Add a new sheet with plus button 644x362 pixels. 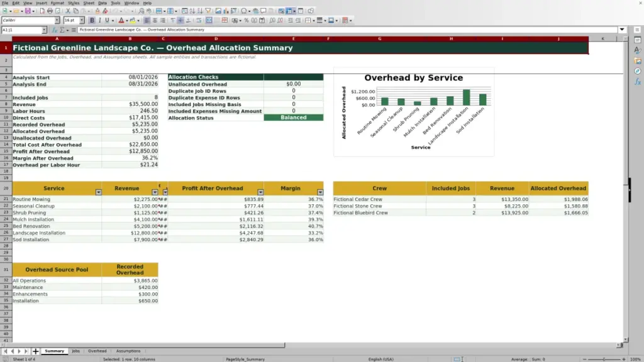point(35,351)
